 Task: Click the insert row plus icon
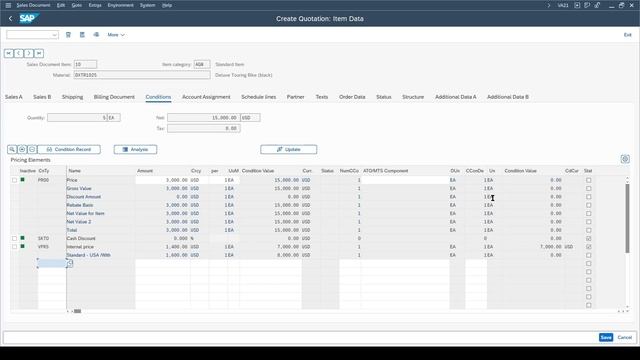pyautogui.click(x=22, y=149)
